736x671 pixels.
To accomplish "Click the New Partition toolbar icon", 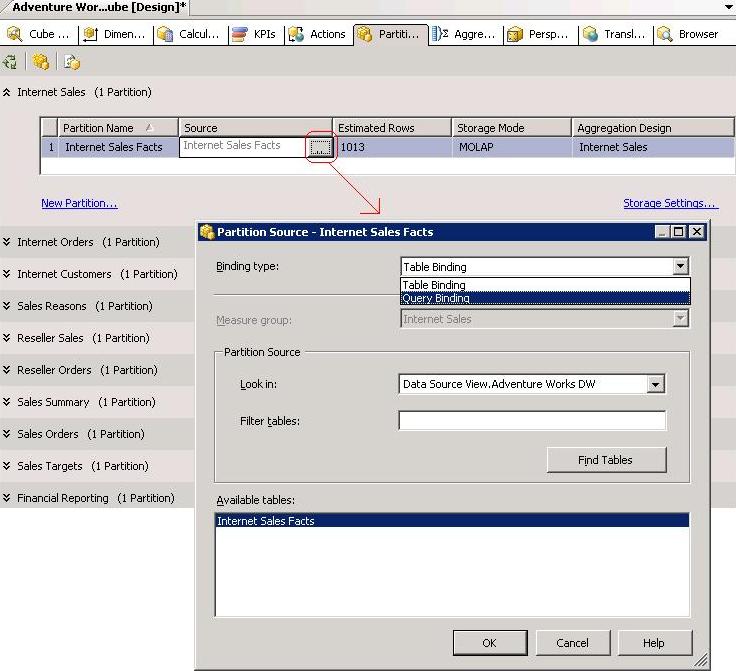I will (x=40, y=62).
